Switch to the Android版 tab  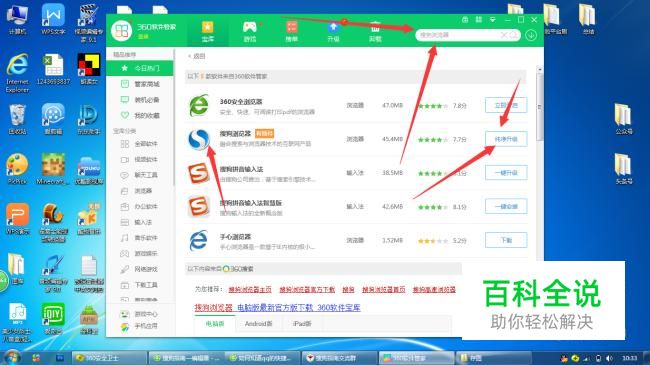click(258, 324)
